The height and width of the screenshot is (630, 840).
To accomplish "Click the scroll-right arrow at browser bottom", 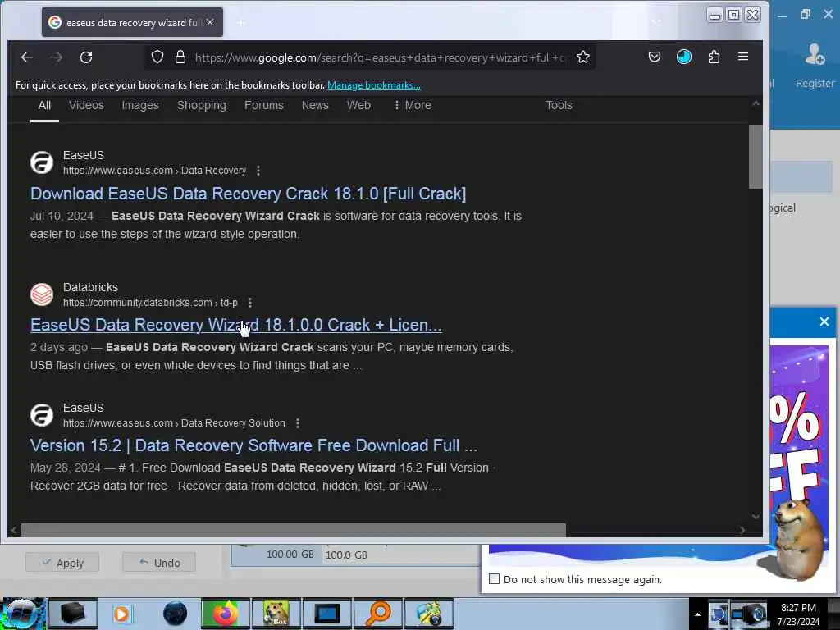I will [742, 531].
